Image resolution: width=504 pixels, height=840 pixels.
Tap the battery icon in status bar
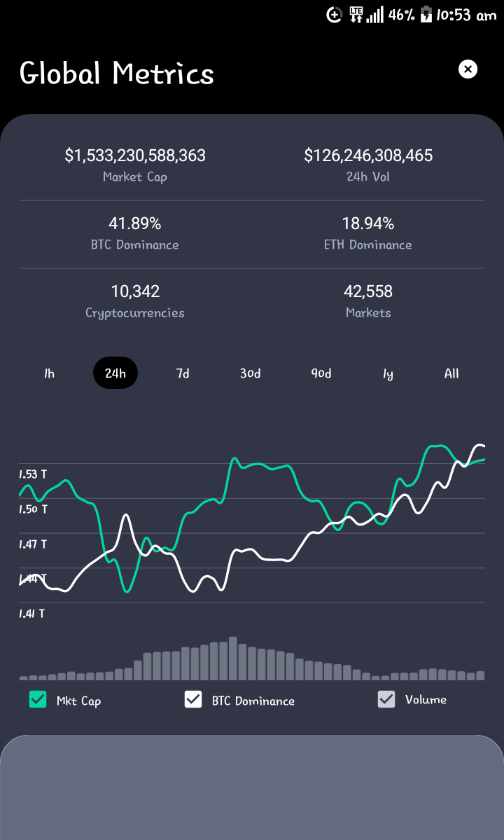[x=426, y=15]
